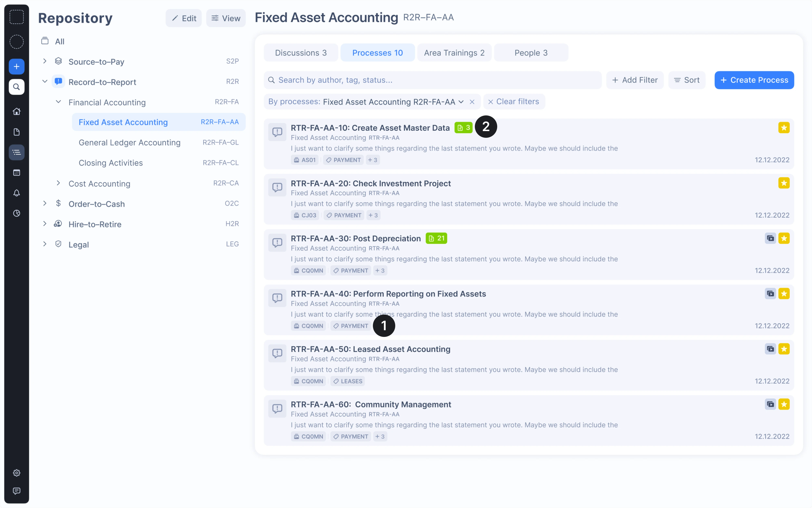The image size is (812, 508).
Task: Focus the search by author field
Action: click(x=433, y=80)
